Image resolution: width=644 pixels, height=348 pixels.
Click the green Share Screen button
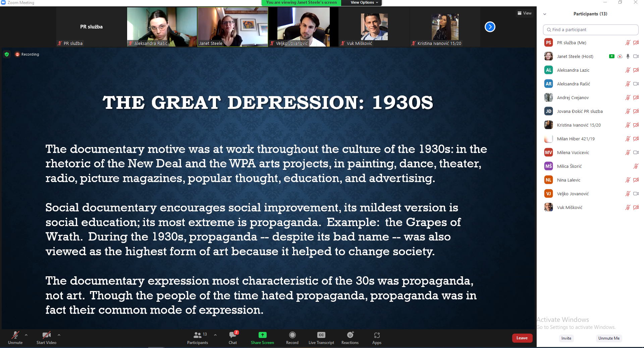tap(262, 338)
